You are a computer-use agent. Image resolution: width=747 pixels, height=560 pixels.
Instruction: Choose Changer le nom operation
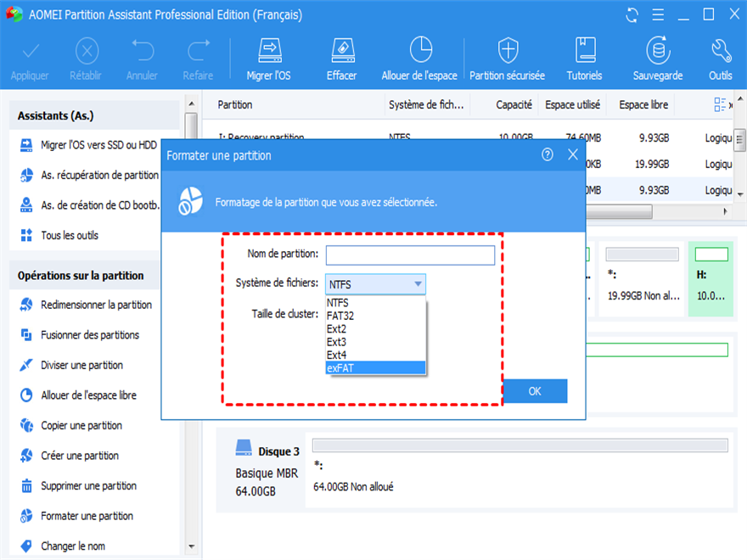point(63,546)
